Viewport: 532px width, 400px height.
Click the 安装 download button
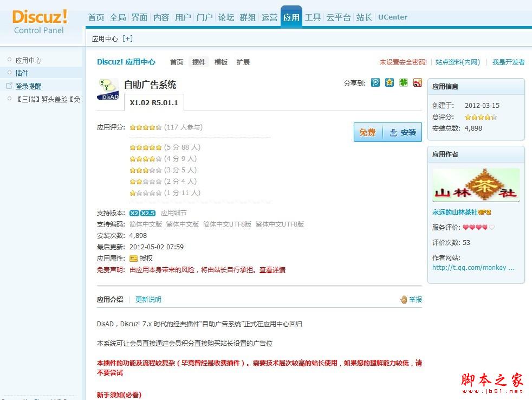pos(403,132)
